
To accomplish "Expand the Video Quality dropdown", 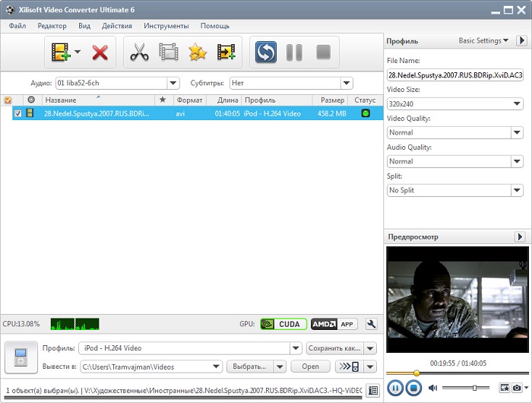I will [x=517, y=132].
